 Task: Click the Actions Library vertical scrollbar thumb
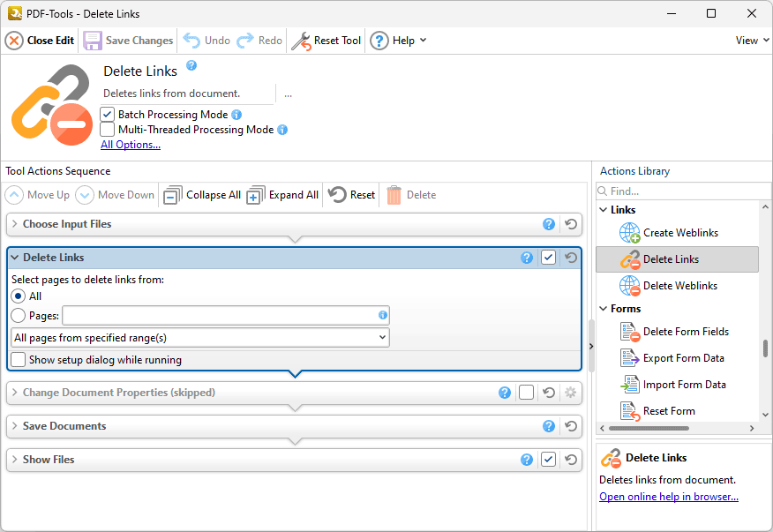765,348
